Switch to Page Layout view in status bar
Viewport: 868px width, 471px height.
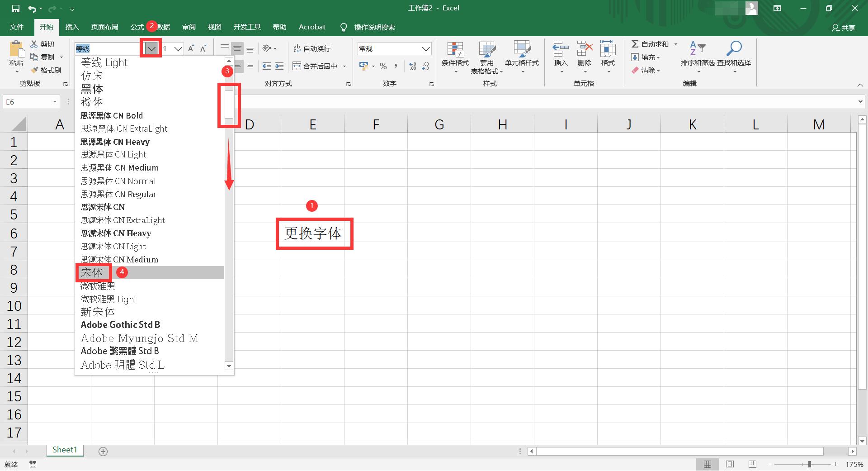coord(730,464)
